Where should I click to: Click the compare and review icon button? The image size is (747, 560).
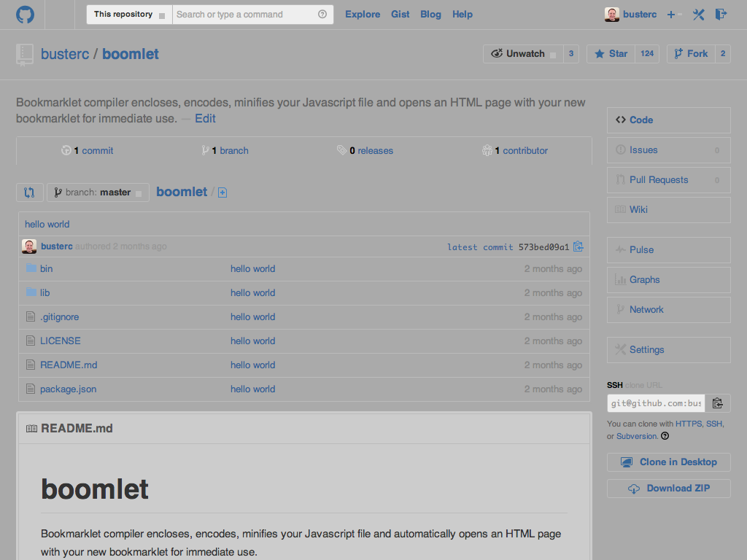tap(29, 192)
